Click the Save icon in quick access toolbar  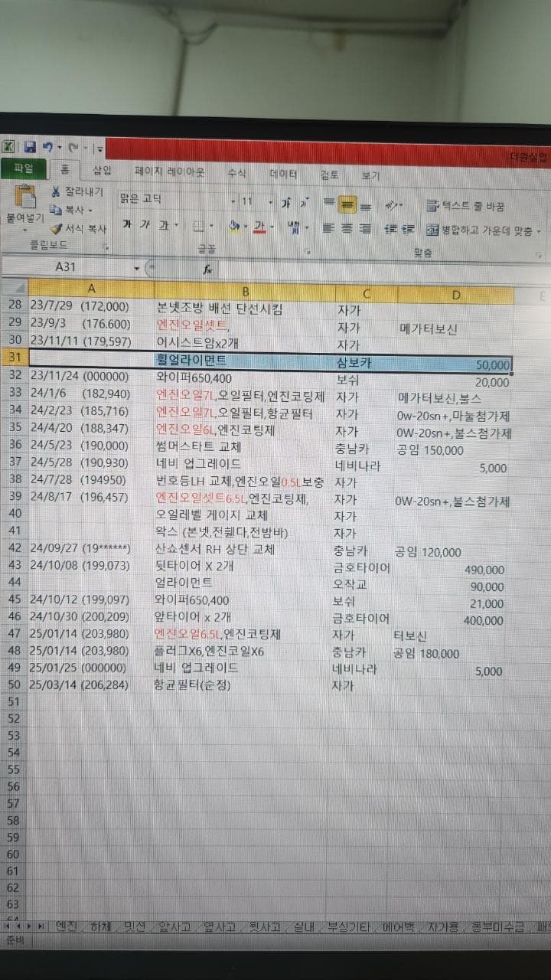click(x=30, y=146)
